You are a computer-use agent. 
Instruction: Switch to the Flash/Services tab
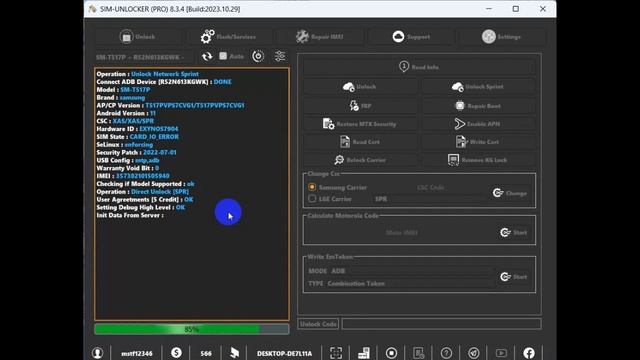pyautogui.click(x=228, y=37)
